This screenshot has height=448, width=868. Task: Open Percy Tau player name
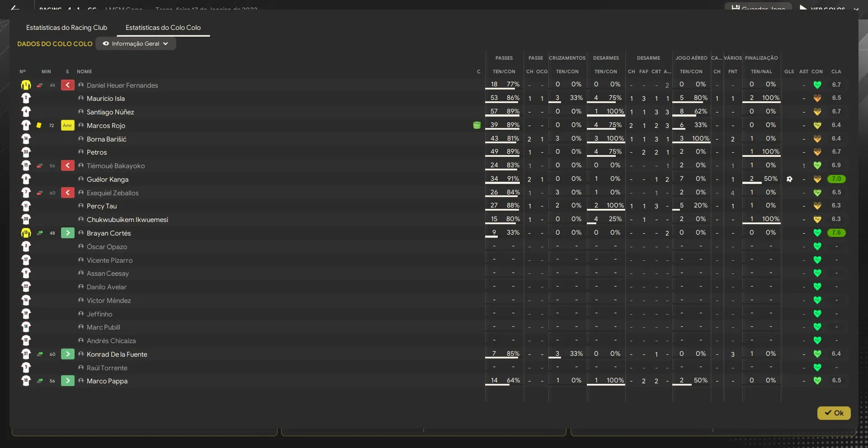[x=102, y=206]
